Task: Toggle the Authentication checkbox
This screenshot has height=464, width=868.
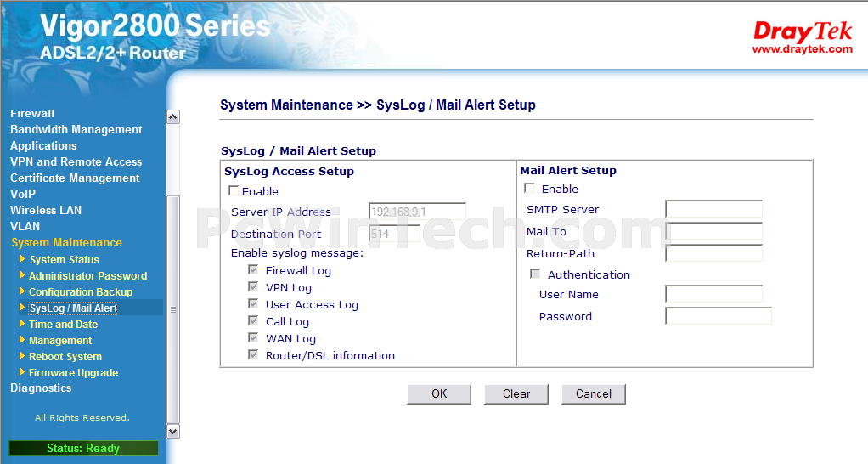Action: 535,274
